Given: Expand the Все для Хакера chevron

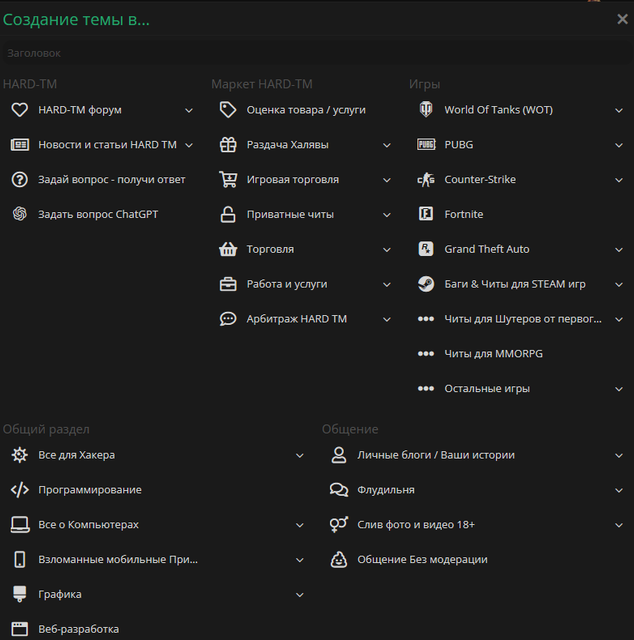Looking at the screenshot, I should [300, 456].
